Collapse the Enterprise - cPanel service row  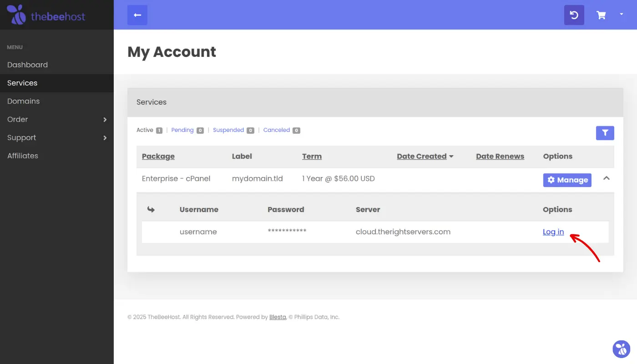click(x=606, y=179)
